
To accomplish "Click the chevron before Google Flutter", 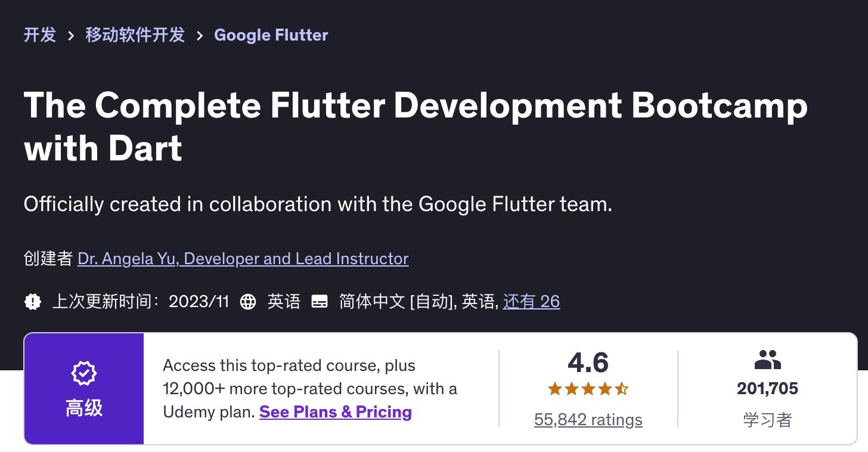I will (200, 36).
